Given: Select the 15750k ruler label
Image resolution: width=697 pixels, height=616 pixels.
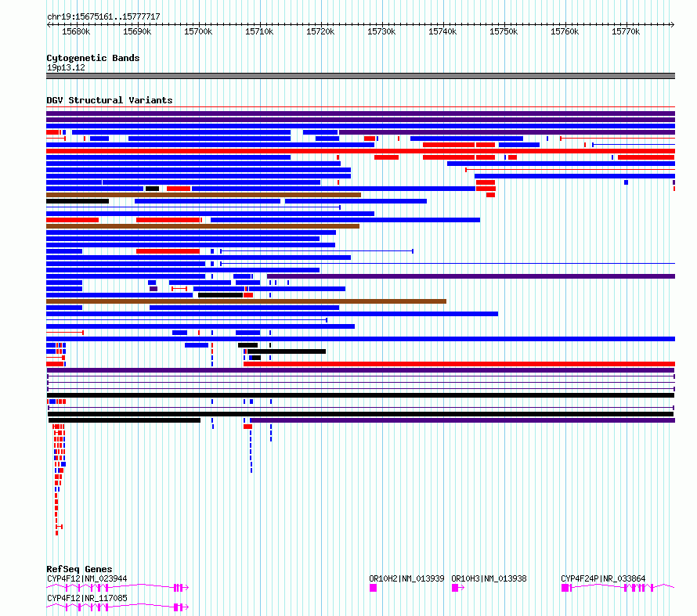Looking at the screenshot, I should pyautogui.click(x=504, y=31).
